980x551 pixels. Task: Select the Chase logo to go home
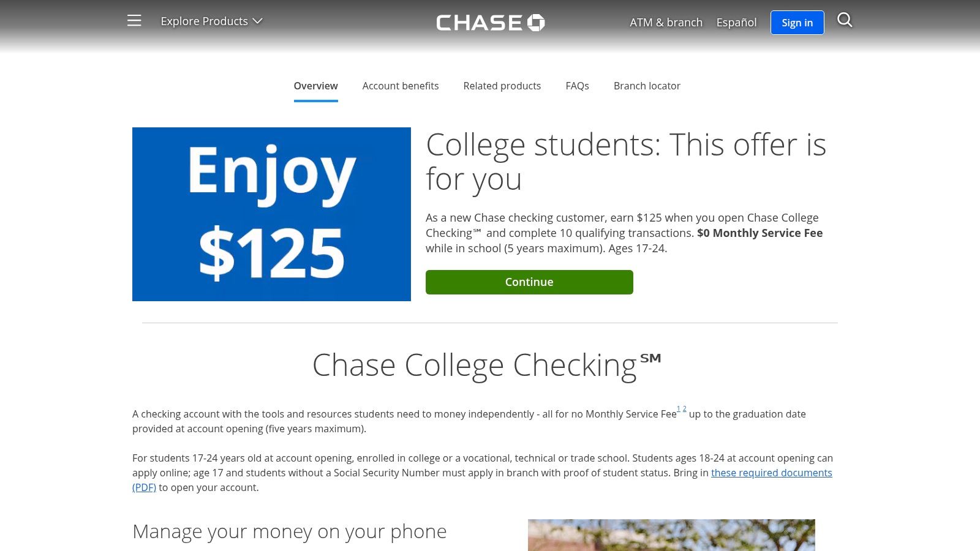click(x=489, y=23)
